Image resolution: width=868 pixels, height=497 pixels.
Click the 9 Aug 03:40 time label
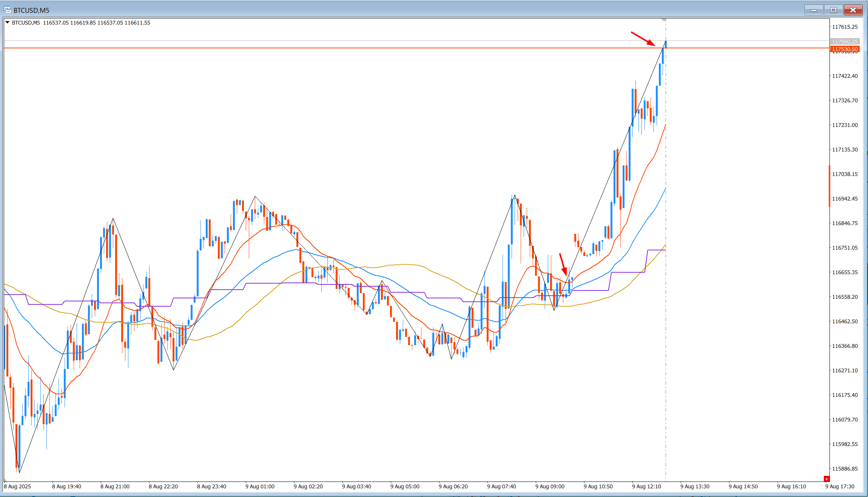(x=356, y=486)
